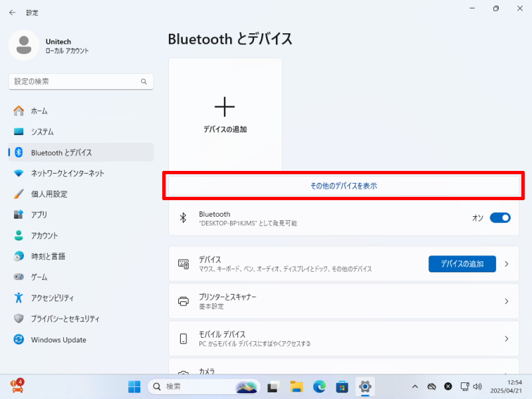Open Windows Start menu
This screenshot has height=399, width=532.
click(134, 386)
